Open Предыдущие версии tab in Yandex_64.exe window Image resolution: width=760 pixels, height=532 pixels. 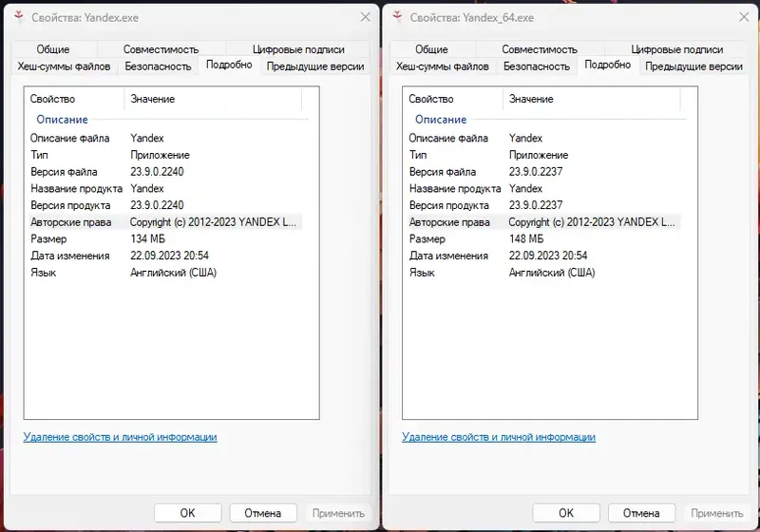[693, 66]
